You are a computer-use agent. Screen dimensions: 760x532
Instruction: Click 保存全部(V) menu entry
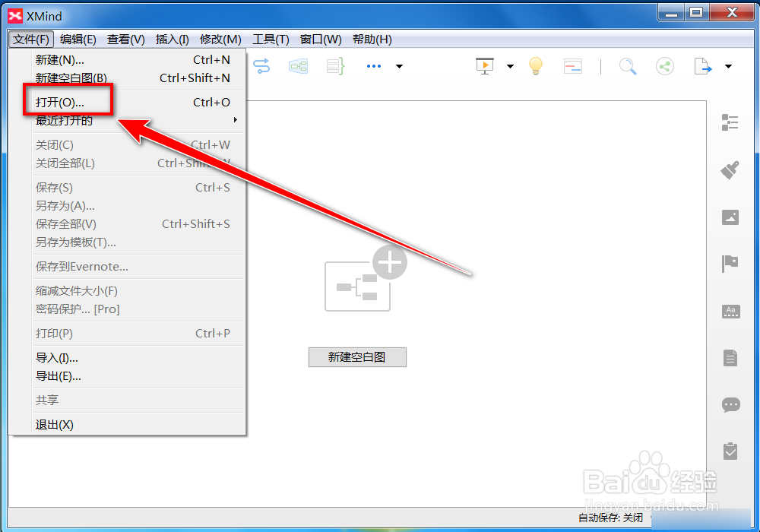coord(133,224)
